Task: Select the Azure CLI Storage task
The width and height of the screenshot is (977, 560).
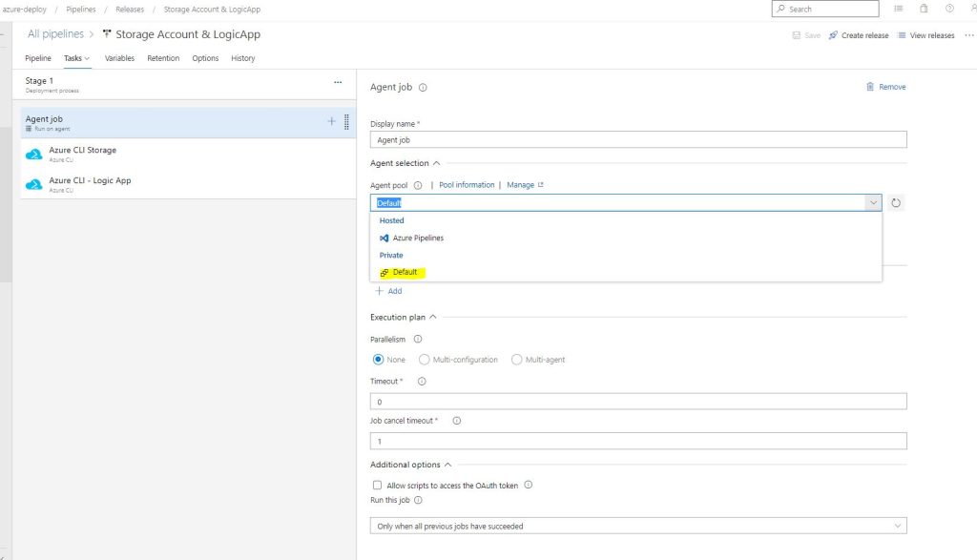Action: coord(188,154)
